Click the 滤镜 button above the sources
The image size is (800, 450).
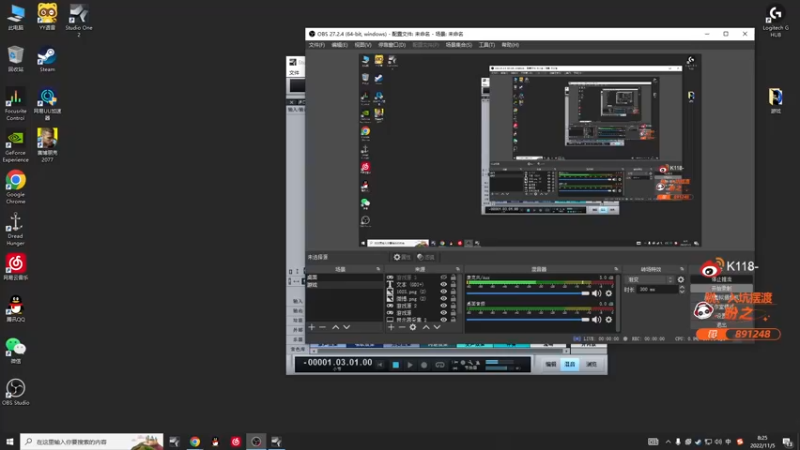[426, 257]
